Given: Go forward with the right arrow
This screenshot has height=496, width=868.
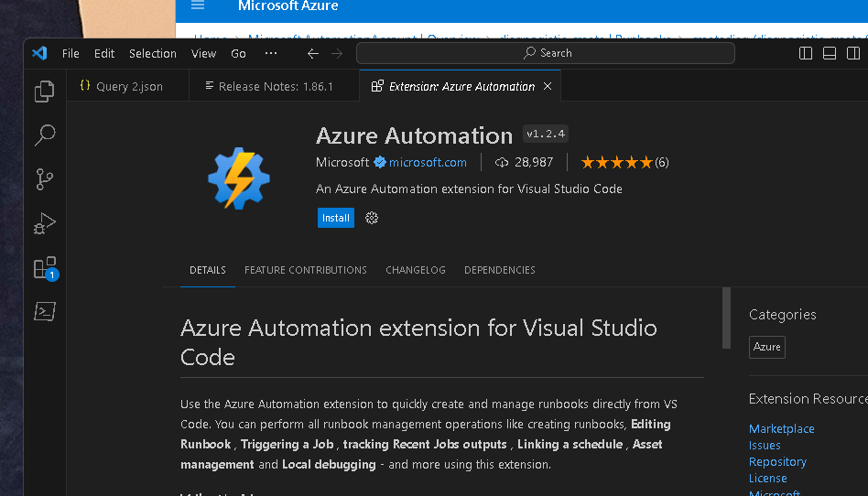Looking at the screenshot, I should point(337,54).
